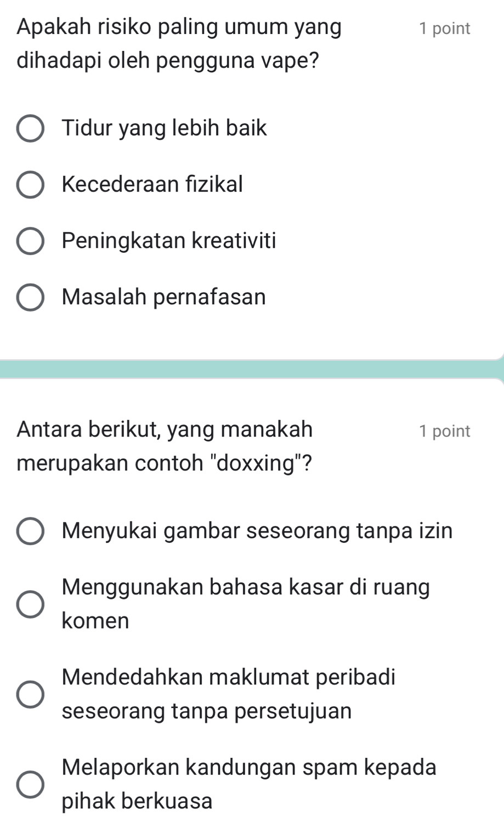The width and height of the screenshot is (504, 821).
Task: Click the 'doxxing' question title text
Action: pyautogui.click(x=165, y=446)
